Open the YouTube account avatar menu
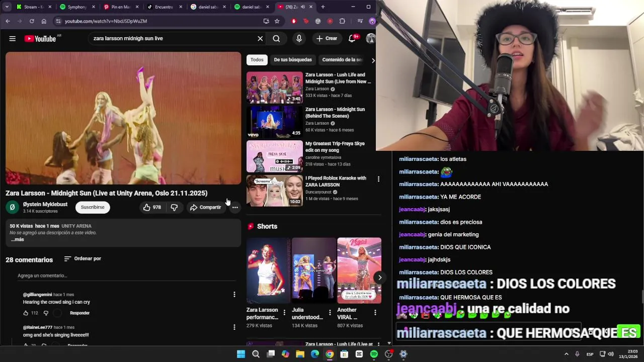644x362 pixels. tap(370, 39)
